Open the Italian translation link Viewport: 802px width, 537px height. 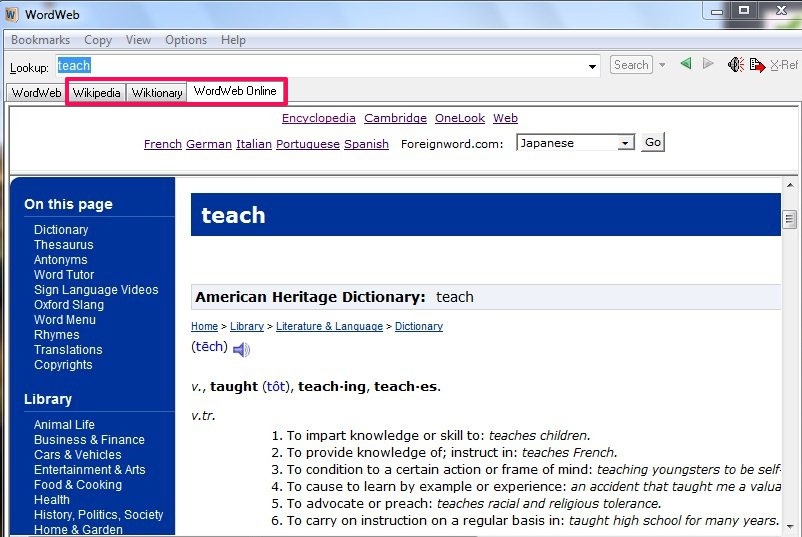(254, 144)
